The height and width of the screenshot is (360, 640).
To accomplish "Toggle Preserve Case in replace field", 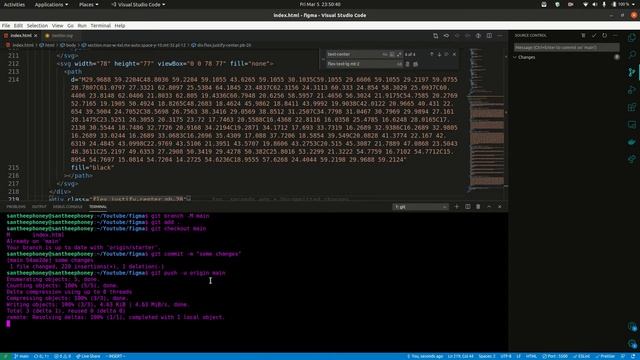I will coord(399,64).
